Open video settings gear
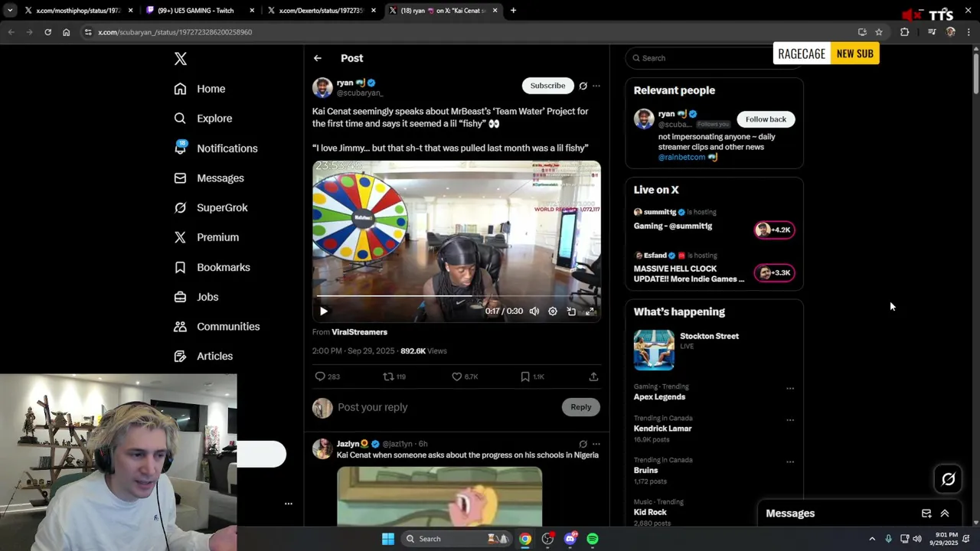The width and height of the screenshot is (980, 551). (553, 311)
